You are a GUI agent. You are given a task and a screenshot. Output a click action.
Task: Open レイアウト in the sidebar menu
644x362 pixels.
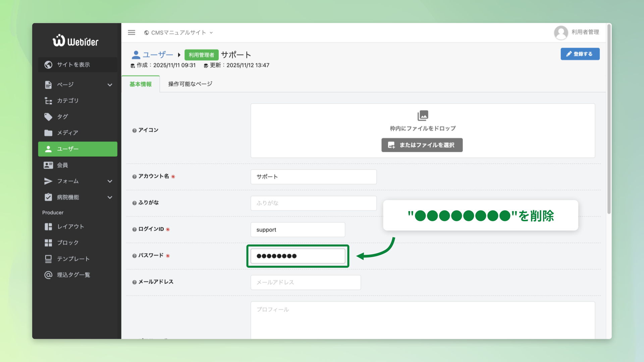[77, 227]
